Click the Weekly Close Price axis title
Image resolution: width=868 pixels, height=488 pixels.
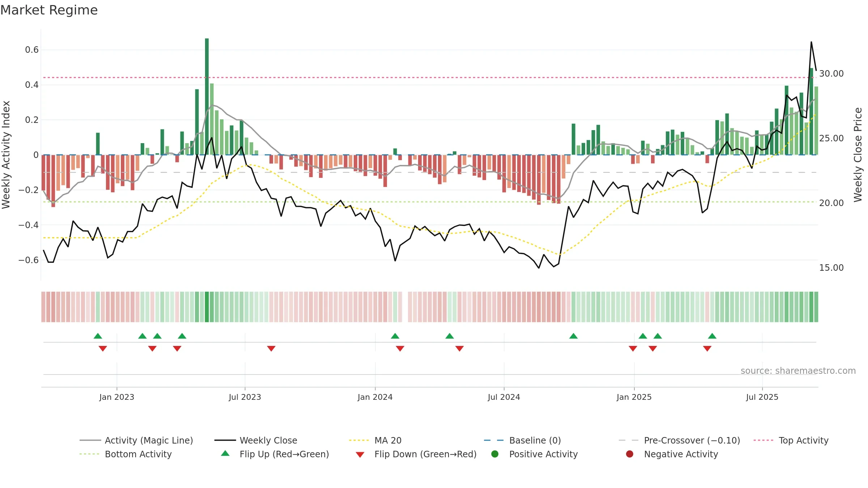tap(858, 155)
